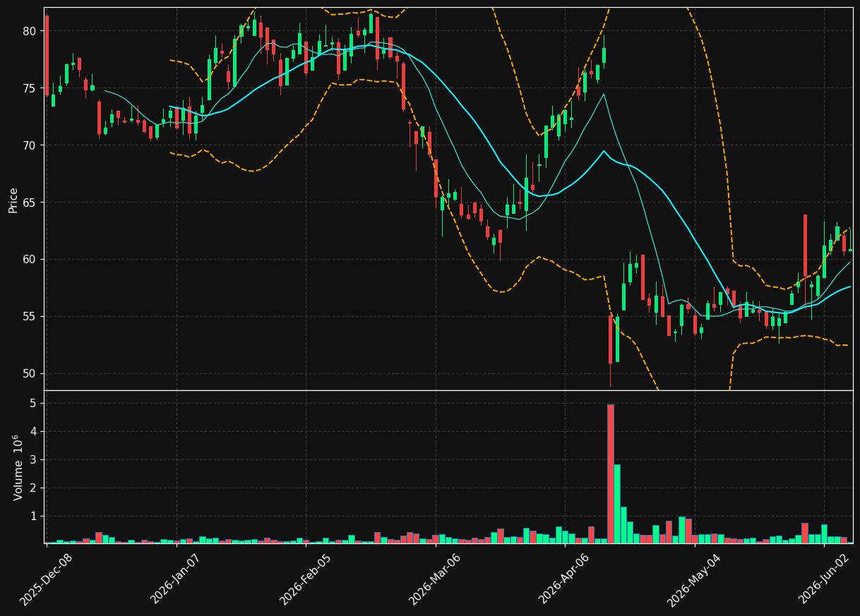Select the 2025-Dec-08 date label

tap(46, 579)
